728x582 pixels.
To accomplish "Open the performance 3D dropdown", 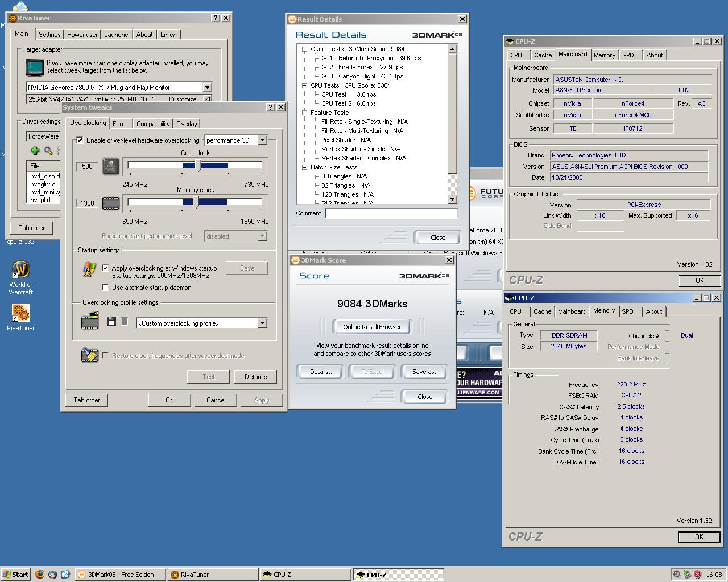I will pos(262,140).
